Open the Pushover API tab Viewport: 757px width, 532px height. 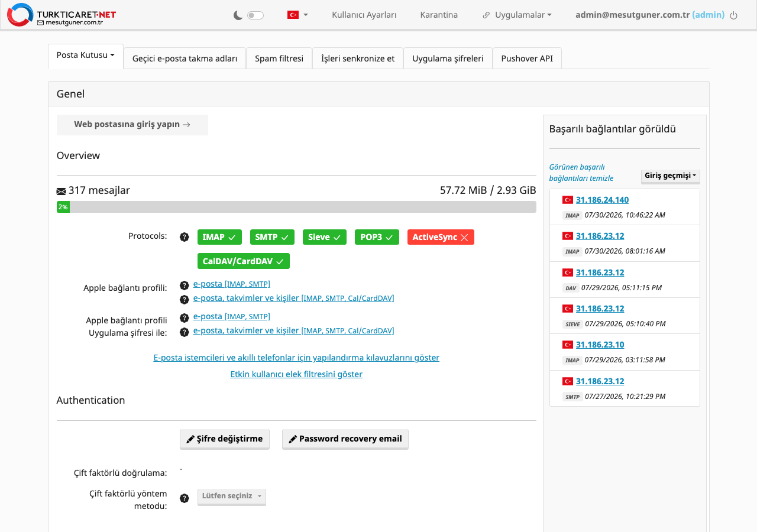pyautogui.click(x=527, y=59)
